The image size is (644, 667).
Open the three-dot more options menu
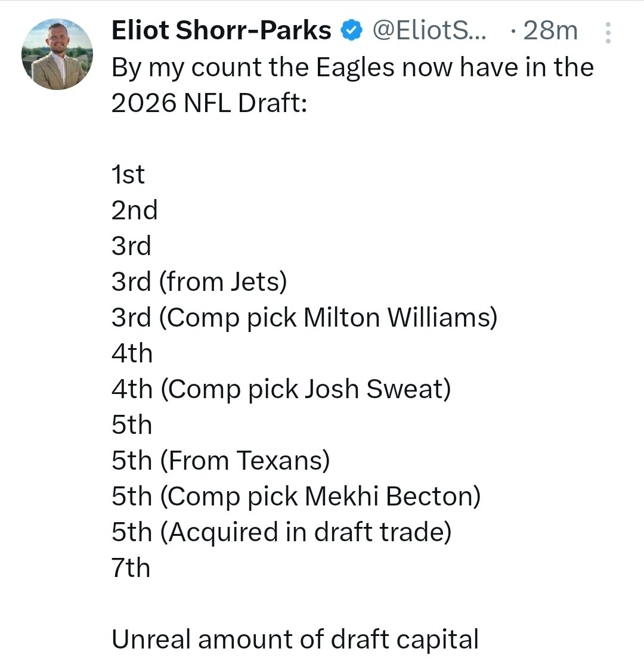pos(608,33)
